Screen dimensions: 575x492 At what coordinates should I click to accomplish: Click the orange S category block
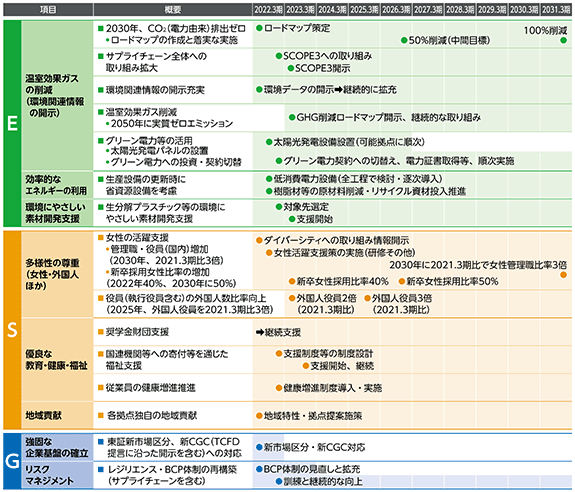click(x=12, y=330)
